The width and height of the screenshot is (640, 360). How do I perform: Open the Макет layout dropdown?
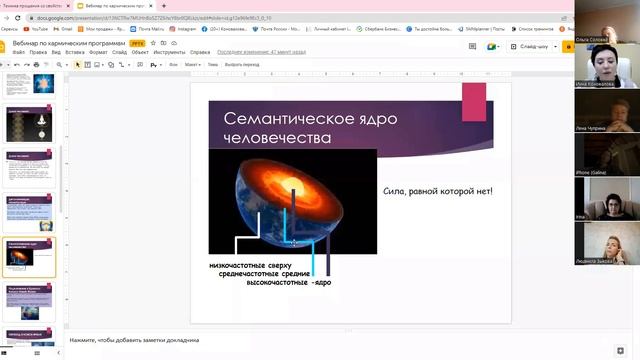tap(192, 65)
